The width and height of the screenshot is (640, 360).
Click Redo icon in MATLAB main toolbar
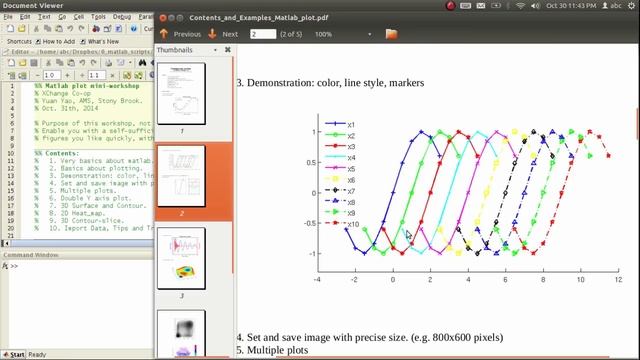82,29
